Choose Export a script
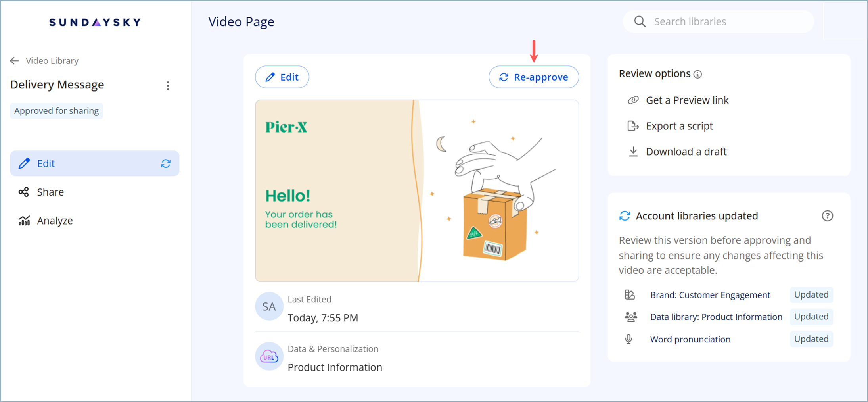The height and width of the screenshot is (402, 868). click(679, 126)
